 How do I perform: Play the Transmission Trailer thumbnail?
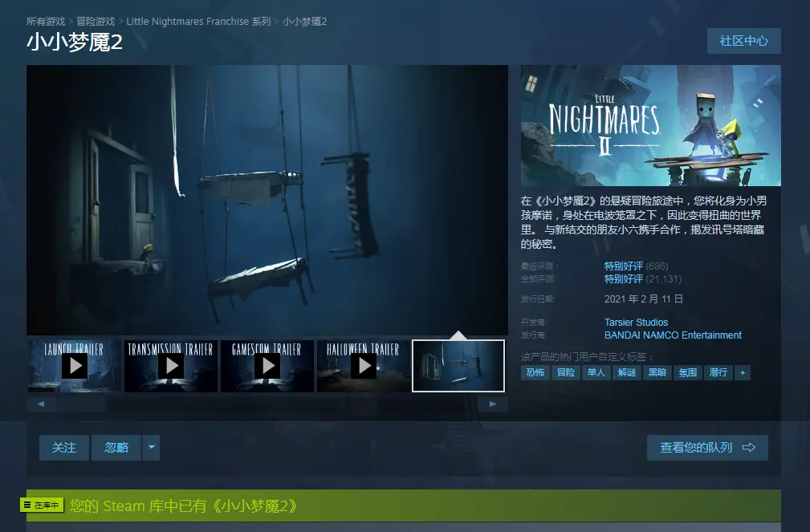pos(171,366)
